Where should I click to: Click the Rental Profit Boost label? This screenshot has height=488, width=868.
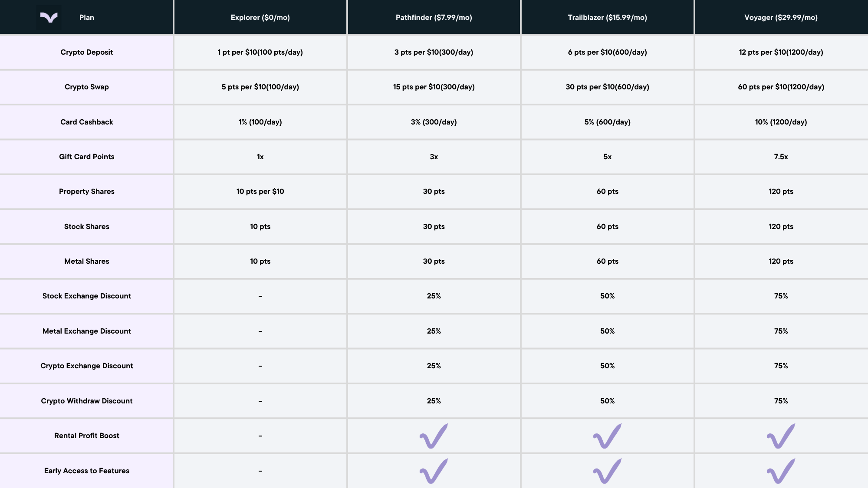coord(86,436)
